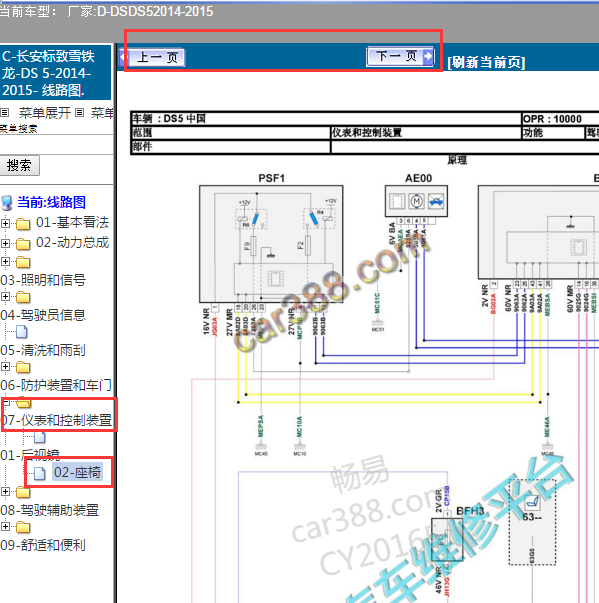Click document icon beside 02-座椅
The image size is (599, 603).
[x=40, y=473]
